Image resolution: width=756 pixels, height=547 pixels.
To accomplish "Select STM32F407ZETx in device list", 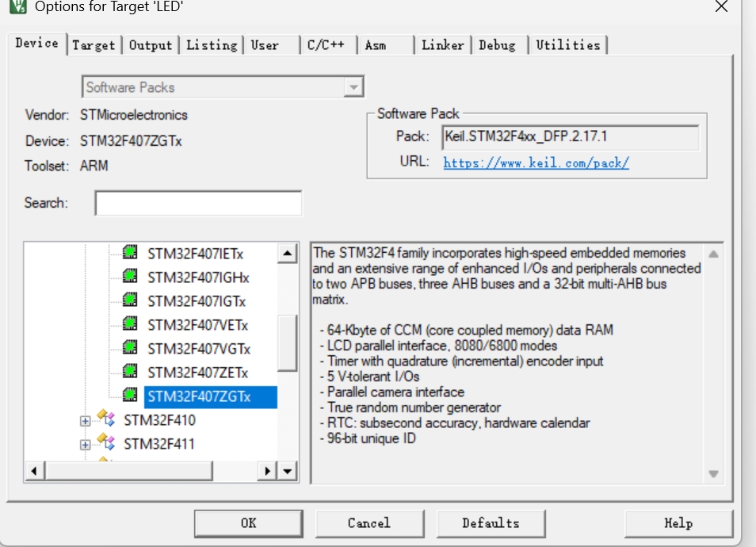I will pos(197,373).
